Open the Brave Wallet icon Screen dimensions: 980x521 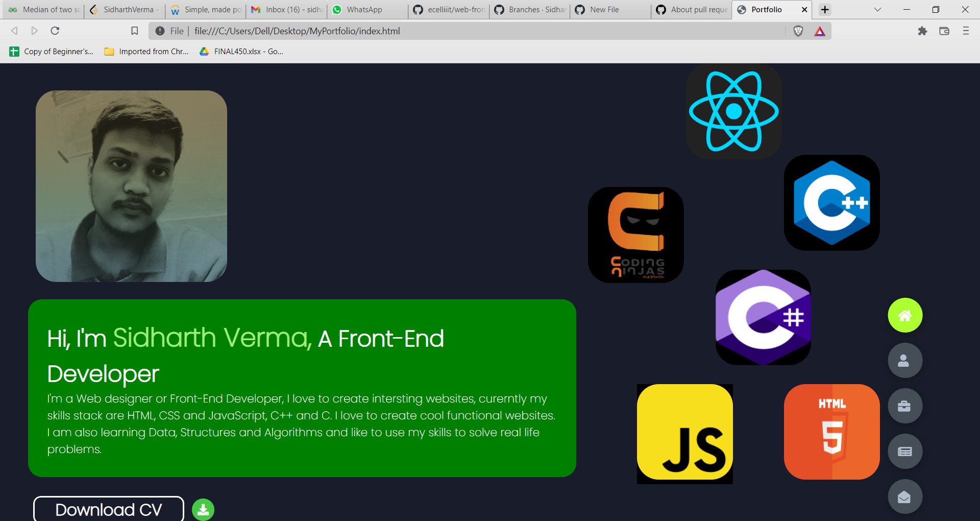click(x=944, y=31)
